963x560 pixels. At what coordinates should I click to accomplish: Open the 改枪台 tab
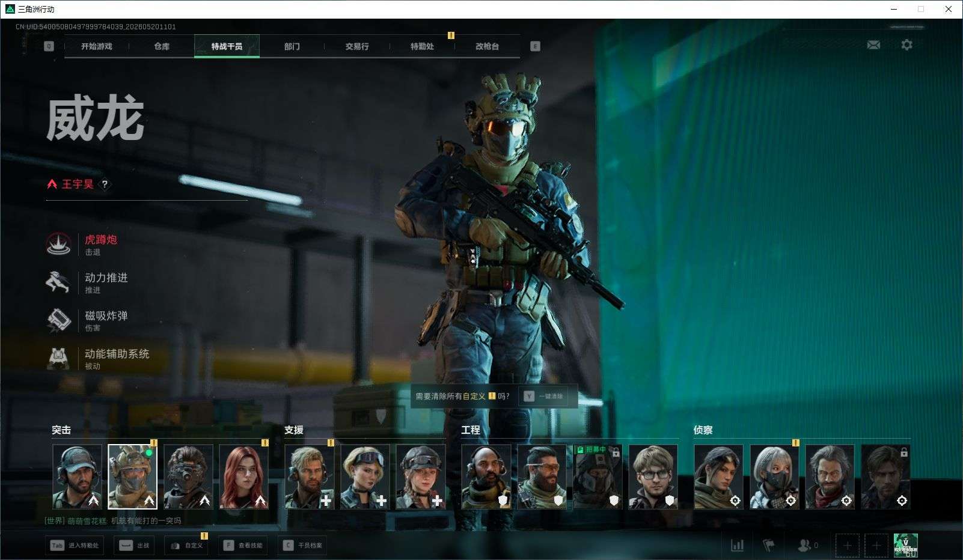(x=487, y=46)
